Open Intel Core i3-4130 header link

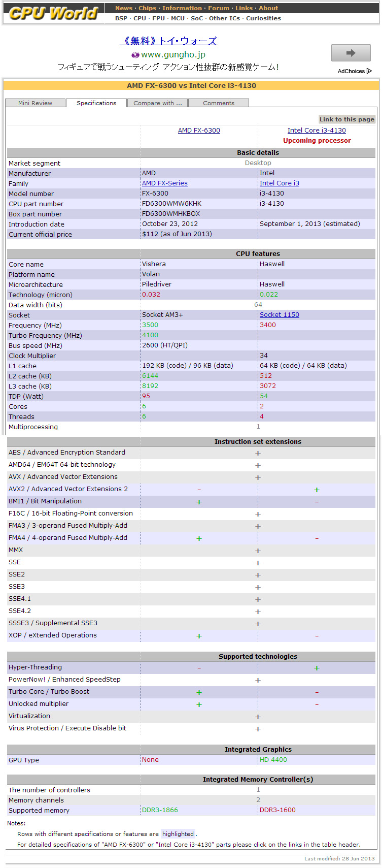tap(317, 131)
